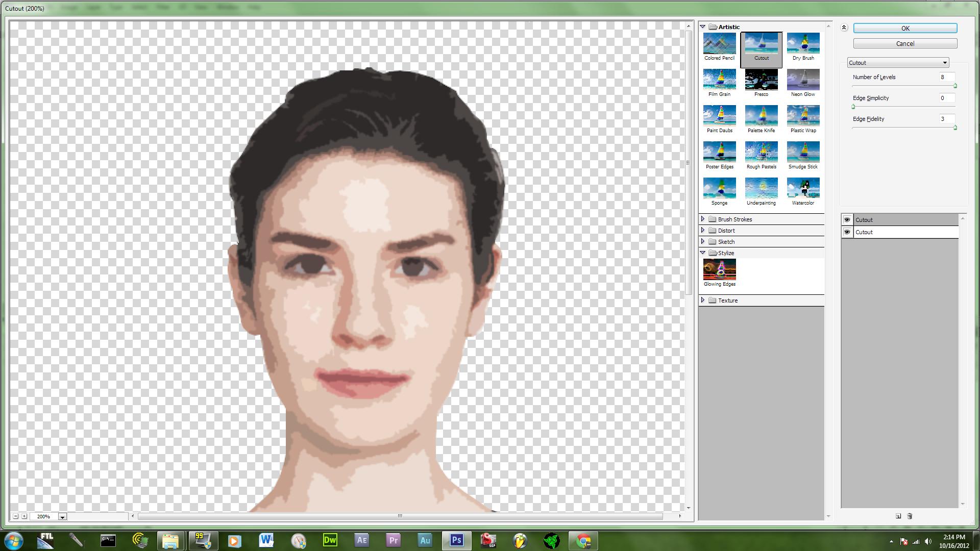Viewport: 980px width, 551px height.
Task: Open the 200% zoom level dropdown
Action: pos(62,517)
